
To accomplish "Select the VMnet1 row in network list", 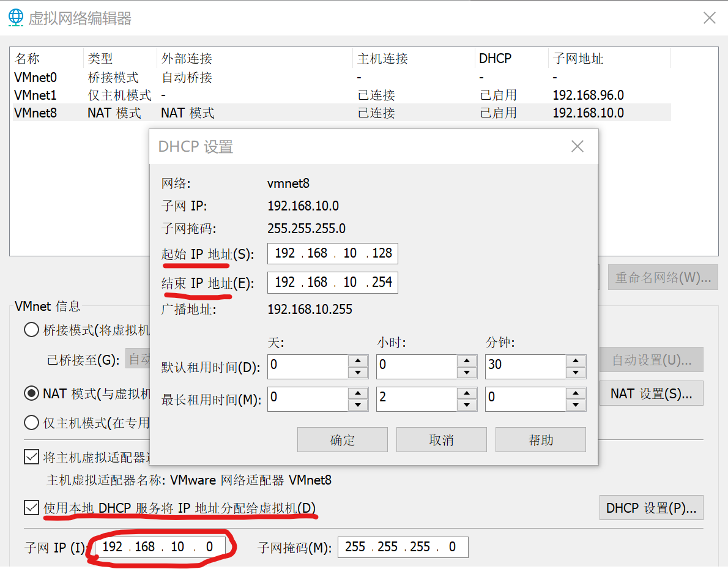I will pos(341,95).
